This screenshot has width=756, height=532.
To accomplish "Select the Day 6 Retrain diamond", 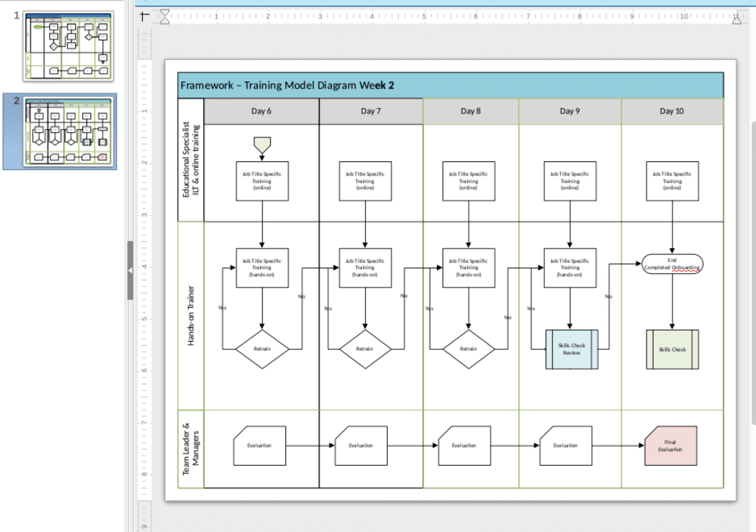I will coord(262,349).
